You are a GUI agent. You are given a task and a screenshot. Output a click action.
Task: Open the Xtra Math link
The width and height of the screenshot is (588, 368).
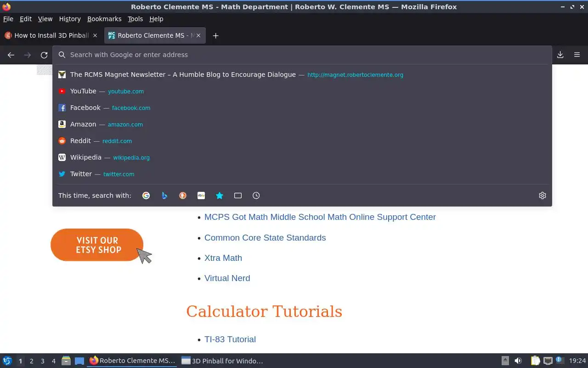click(223, 258)
